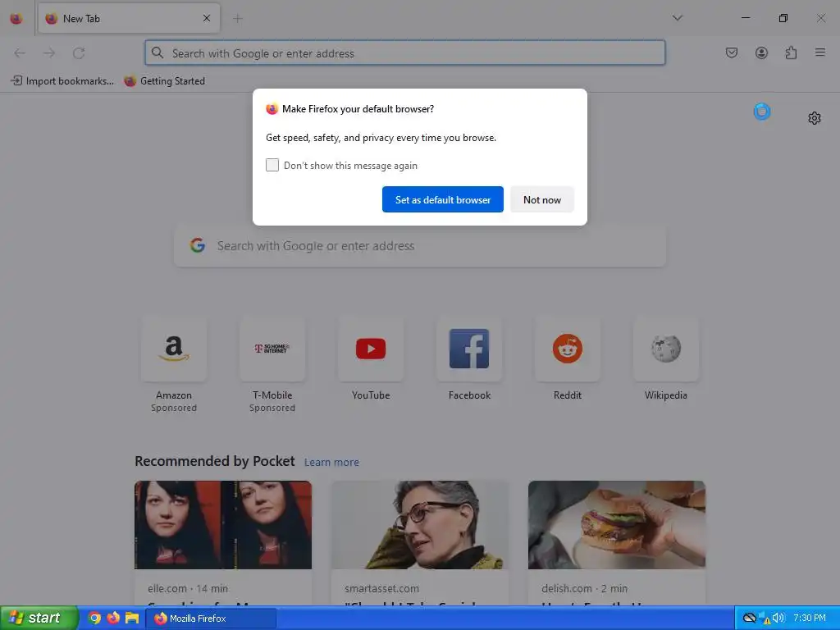Open a new tab with plus button

237,19
